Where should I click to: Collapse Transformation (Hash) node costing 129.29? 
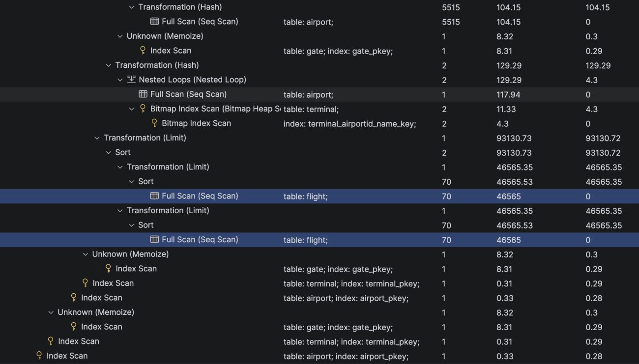[x=109, y=65]
